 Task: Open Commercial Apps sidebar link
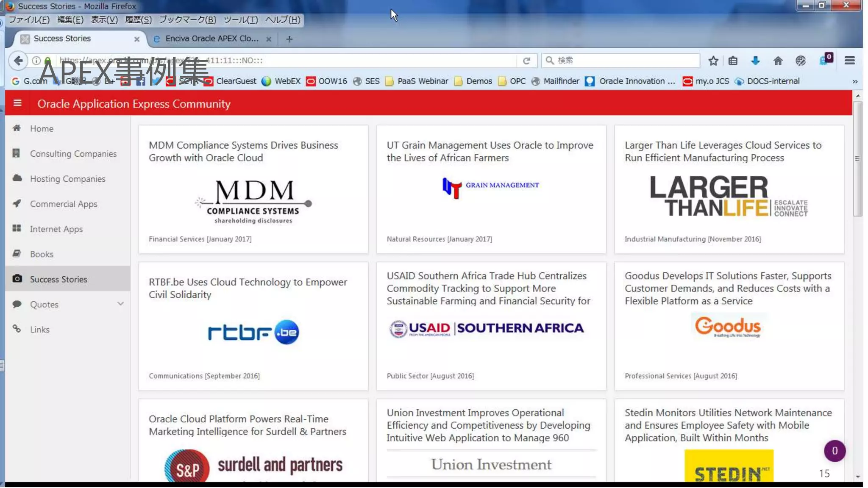64,204
